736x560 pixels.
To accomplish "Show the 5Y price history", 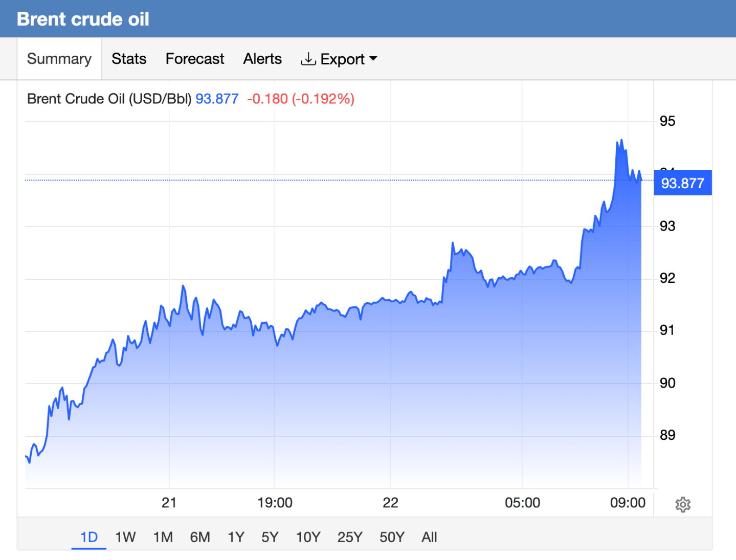I will (x=270, y=537).
